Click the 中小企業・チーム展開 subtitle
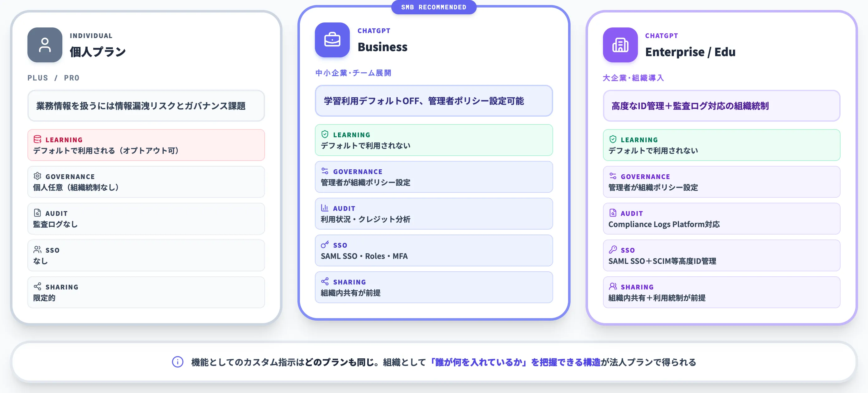 pos(353,73)
